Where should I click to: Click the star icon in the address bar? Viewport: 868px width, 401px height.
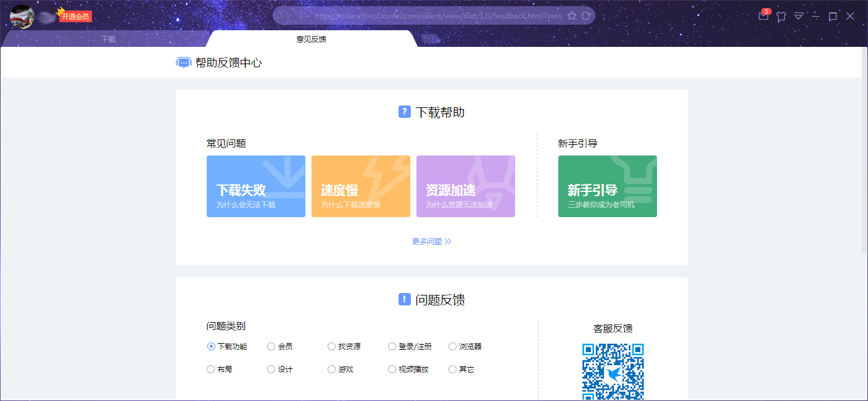click(572, 16)
